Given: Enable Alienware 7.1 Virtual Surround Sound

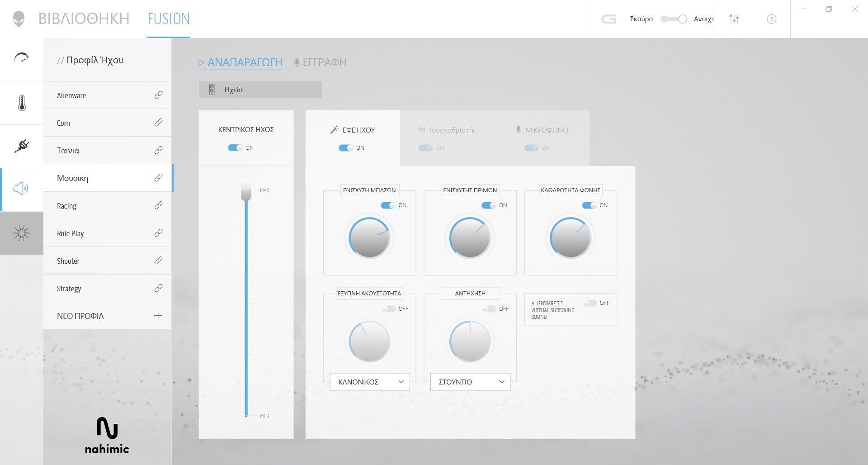Looking at the screenshot, I should click(x=590, y=303).
